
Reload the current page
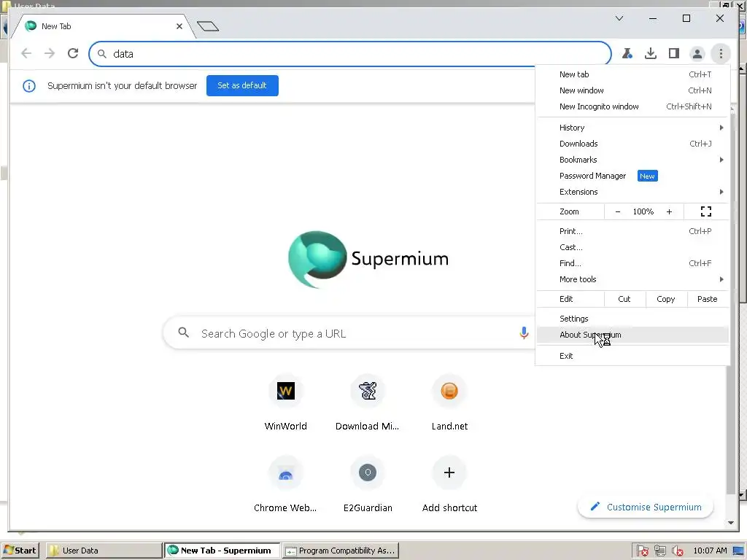pyautogui.click(x=73, y=53)
